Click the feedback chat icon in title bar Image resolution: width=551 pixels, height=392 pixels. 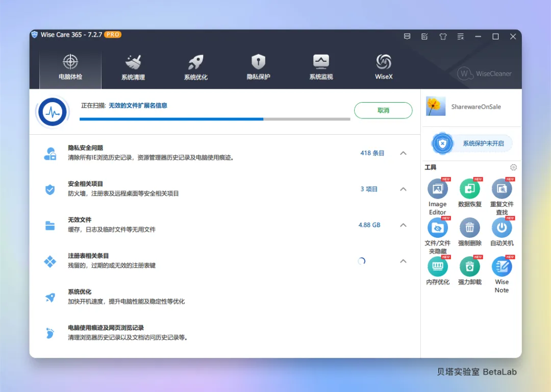(407, 36)
